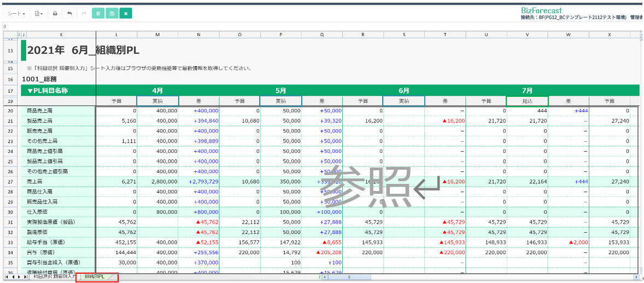Viewport: 644px width, 283px height.
Task: Click the horizontal scrollbar thumb
Action: 348,278
